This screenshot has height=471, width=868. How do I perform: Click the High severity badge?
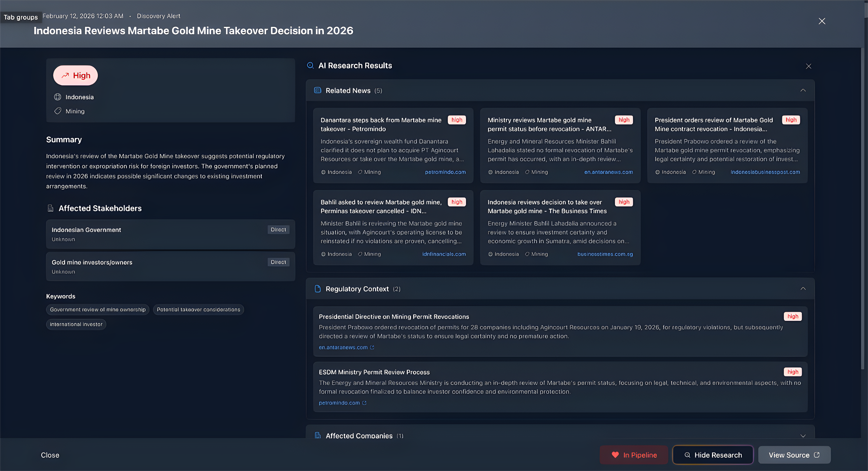pos(75,75)
